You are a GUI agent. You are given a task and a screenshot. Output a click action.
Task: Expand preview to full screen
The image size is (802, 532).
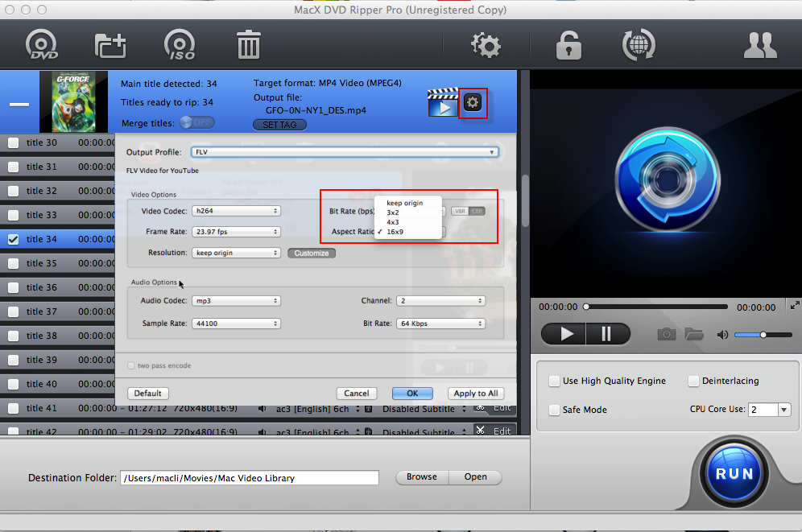click(794, 306)
